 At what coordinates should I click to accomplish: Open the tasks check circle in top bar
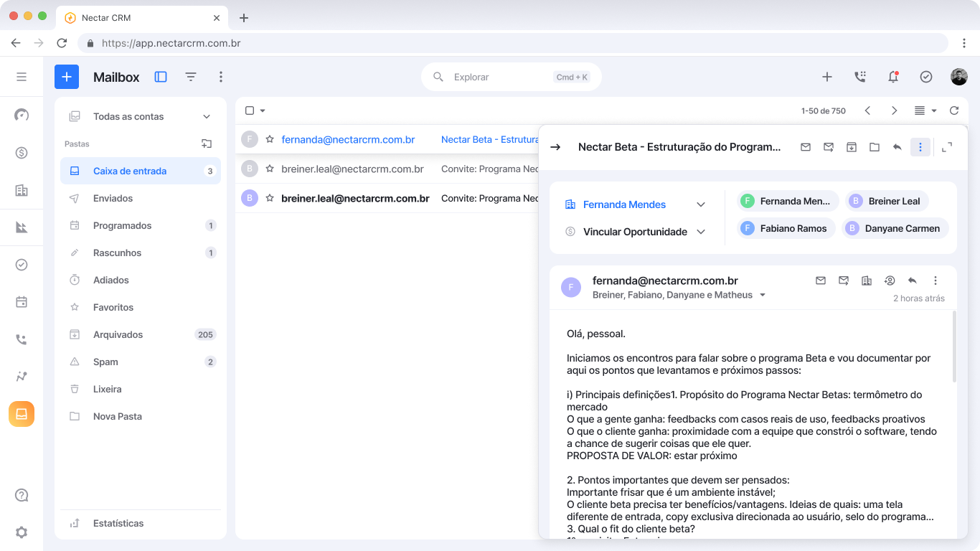[x=926, y=77]
